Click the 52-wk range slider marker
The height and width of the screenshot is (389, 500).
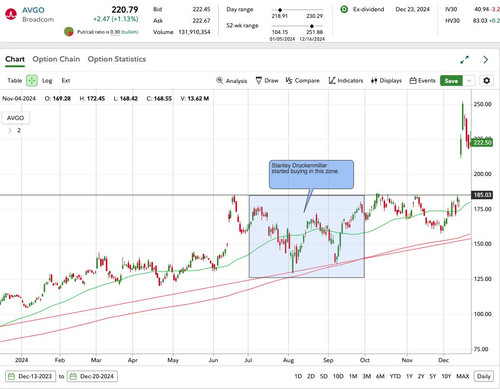pos(312,26)
